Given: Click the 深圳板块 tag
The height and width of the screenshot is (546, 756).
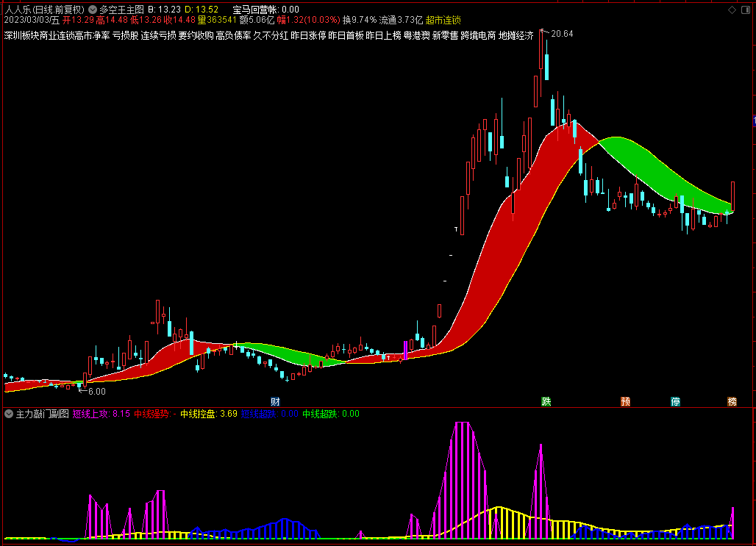Looking at the screenshot, I should tap(22, 36).
